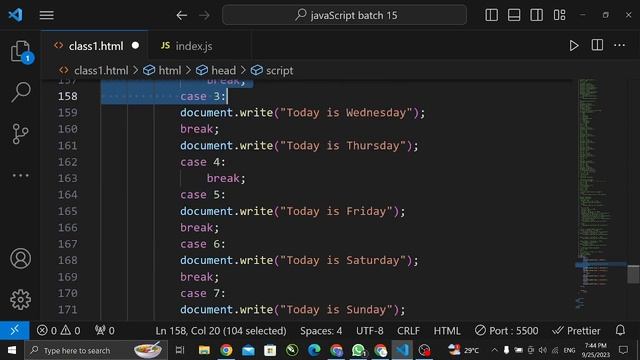Open the Mail app from taskbar

tap(248, 350)
